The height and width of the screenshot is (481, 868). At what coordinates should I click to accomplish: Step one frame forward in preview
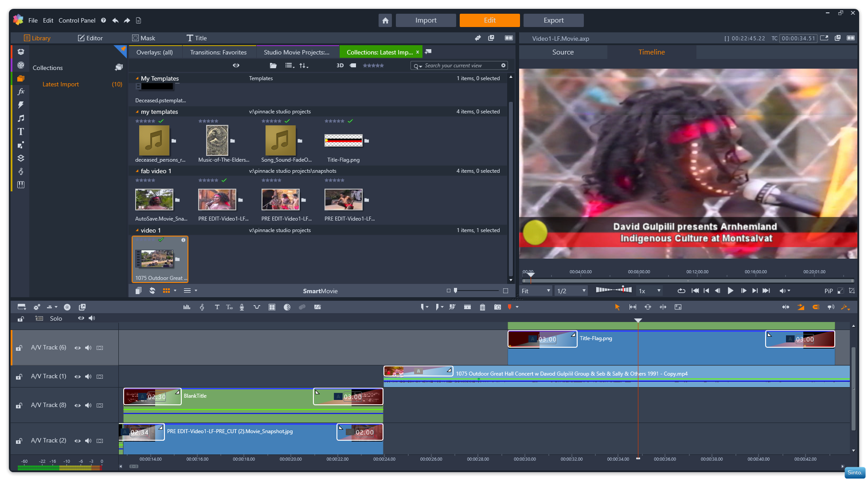tap(743, 291)
